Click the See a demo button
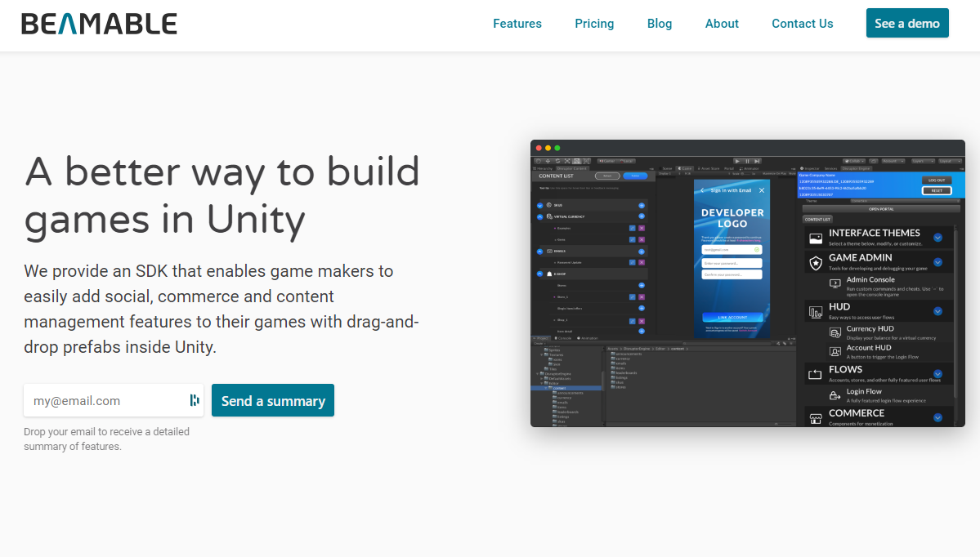This screenshot has height=557, width=980. click(907, 23)
